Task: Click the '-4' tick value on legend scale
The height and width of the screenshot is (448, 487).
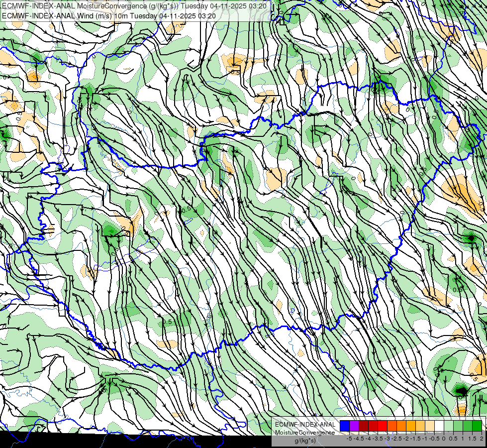Action: pyautogui.click(x=368, y=439)
